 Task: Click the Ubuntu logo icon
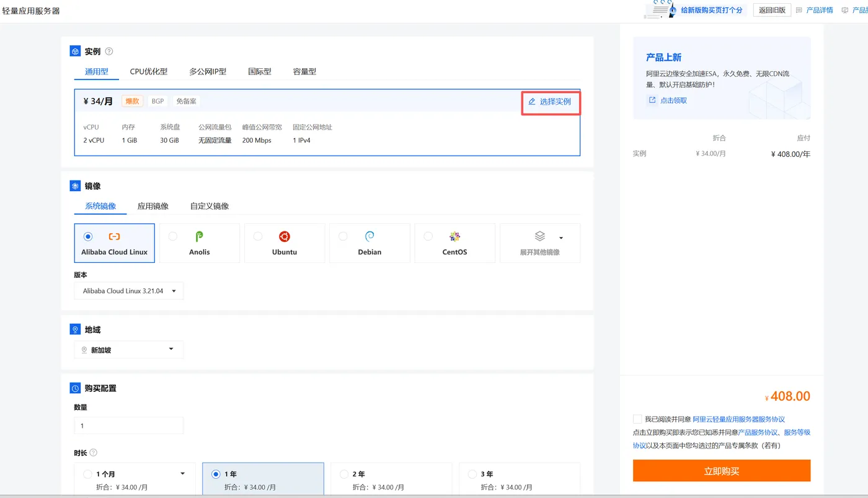click(x=285, y=236)
